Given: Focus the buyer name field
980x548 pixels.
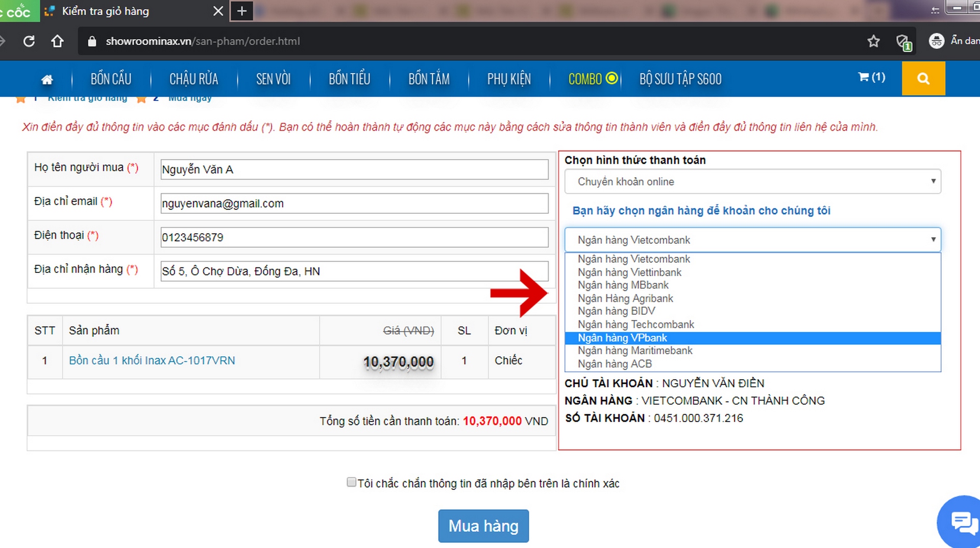Looking at the screenshot, I should tap(354, 169).
